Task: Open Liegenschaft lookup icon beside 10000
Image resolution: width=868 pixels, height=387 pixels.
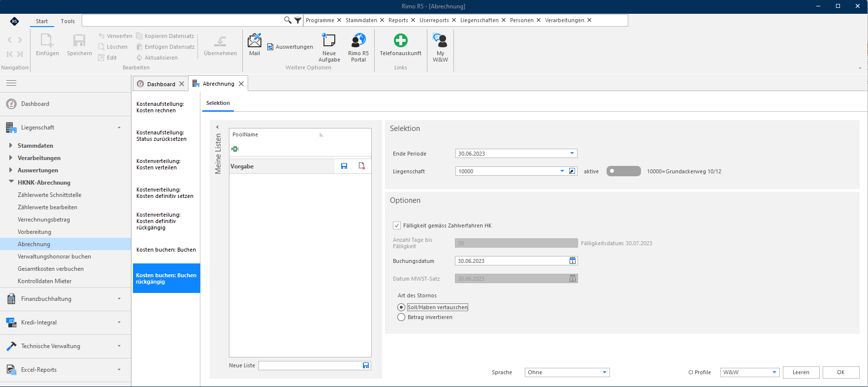Action: (572, 171)
